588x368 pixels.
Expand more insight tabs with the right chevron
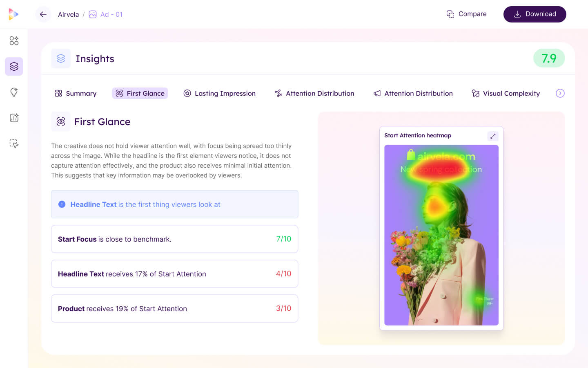point(560,93)
